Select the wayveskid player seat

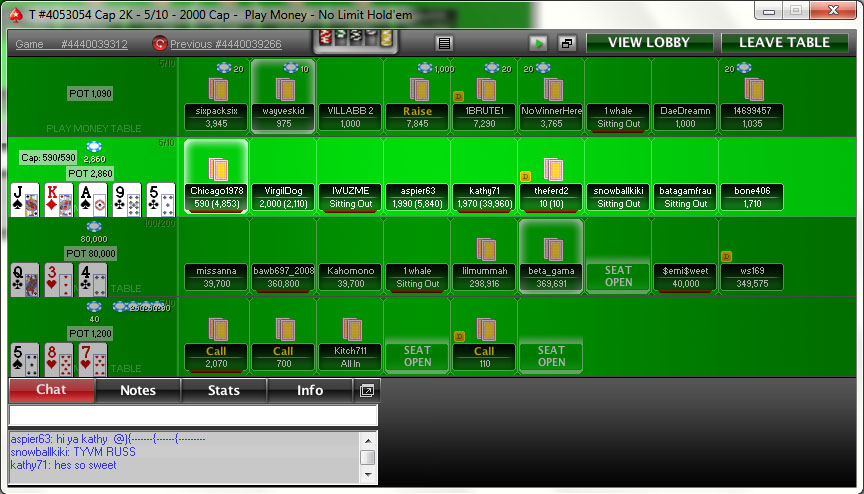pyautogui.click(x=283, y=96)
